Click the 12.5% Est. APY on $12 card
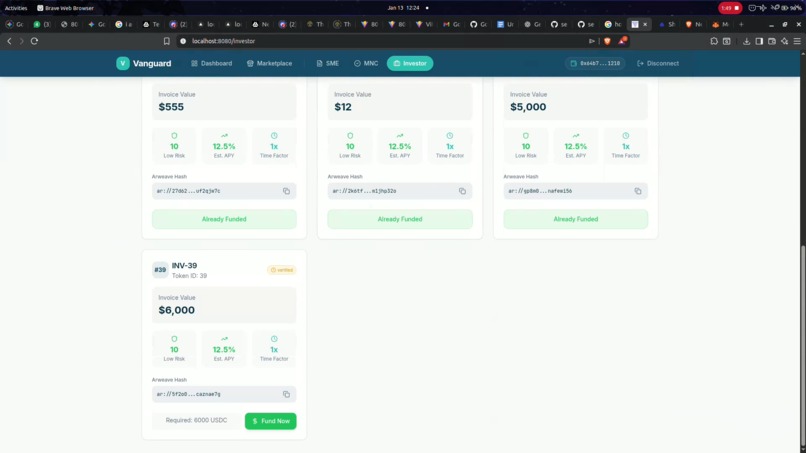 (400, 146)
